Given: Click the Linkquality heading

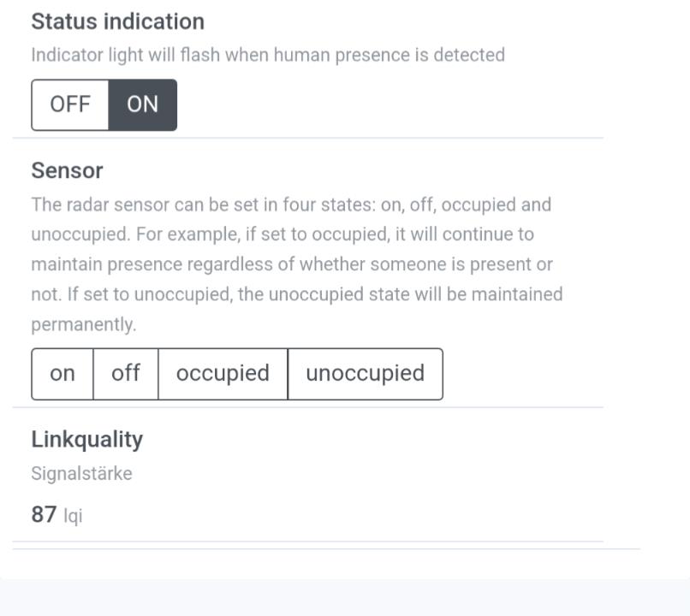Looking at the screenshot, I should (x=86, y=439).
